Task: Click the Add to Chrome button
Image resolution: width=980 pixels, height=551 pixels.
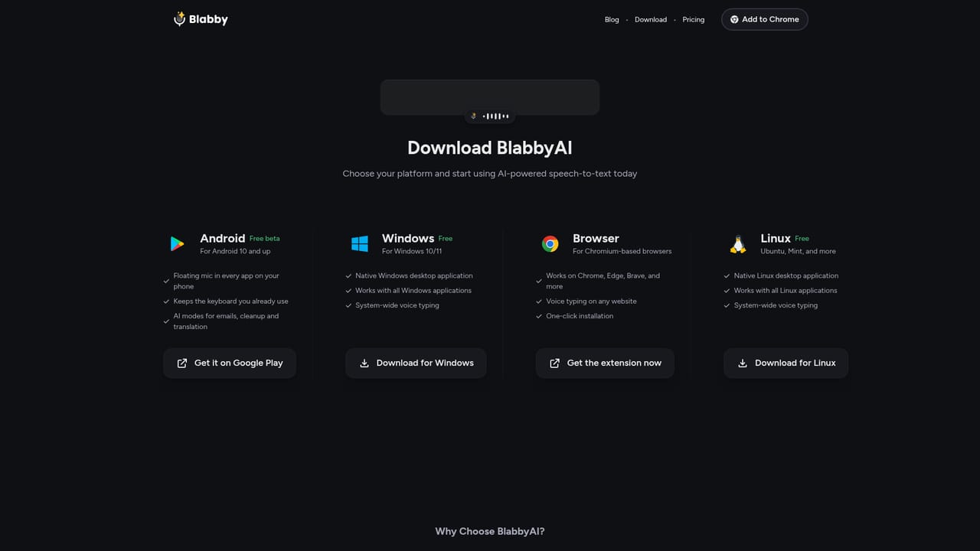Action: 764,19
